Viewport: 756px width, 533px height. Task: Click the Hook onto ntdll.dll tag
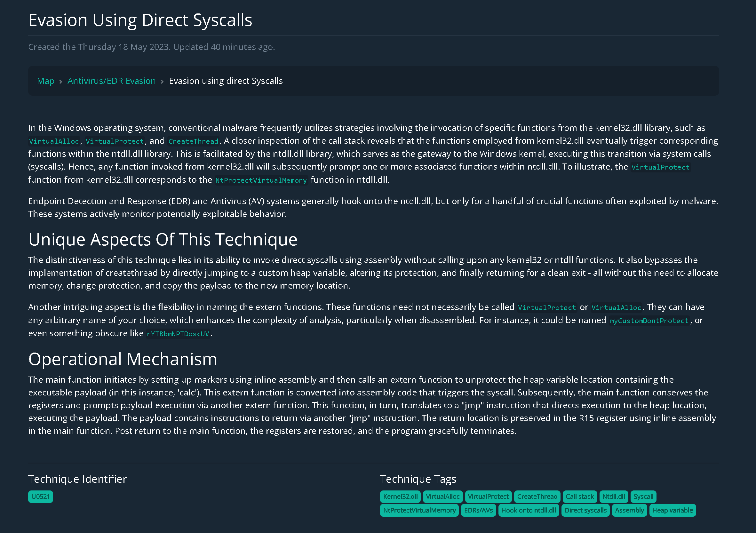529,510
